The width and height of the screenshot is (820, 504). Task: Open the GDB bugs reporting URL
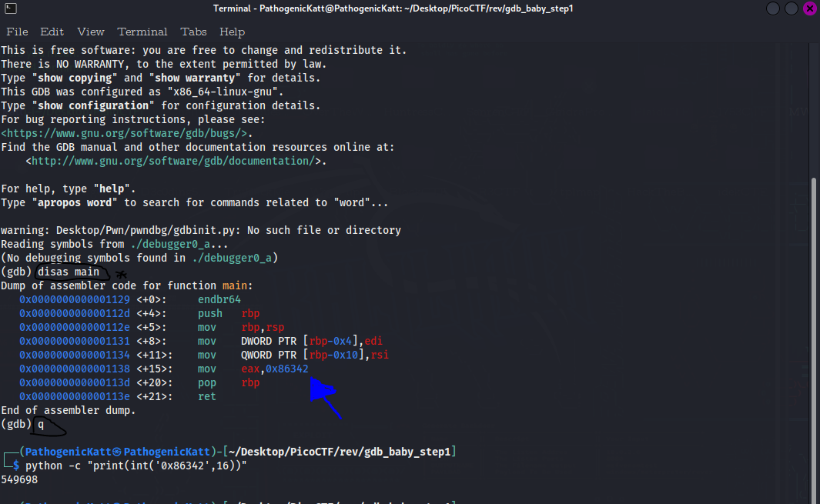click(x=127, y=133)
